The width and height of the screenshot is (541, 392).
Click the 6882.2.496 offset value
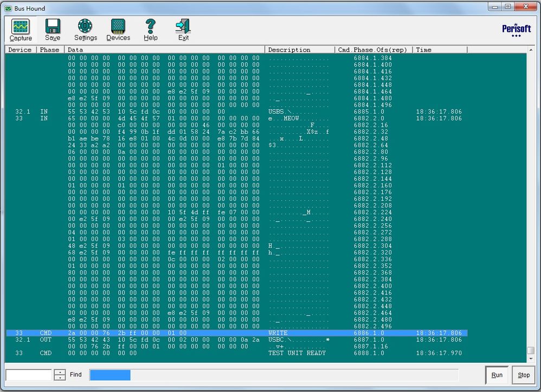click(x=372, y=326)
